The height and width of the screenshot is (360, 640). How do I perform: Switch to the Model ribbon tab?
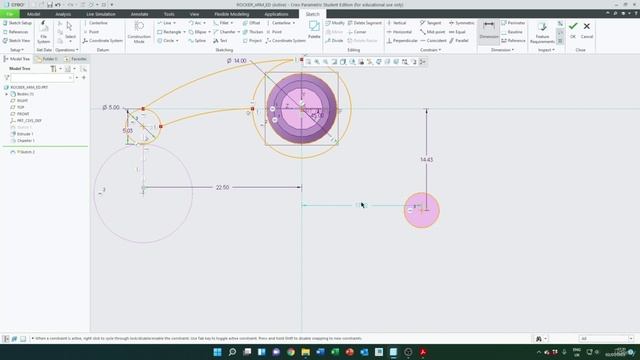tap(33, 14)
